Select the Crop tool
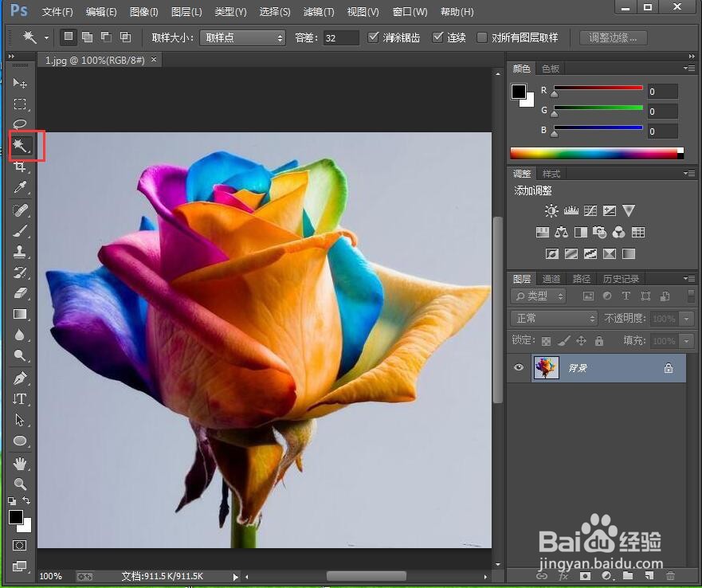This screenshot has width=702, height=588. point(21,167)
